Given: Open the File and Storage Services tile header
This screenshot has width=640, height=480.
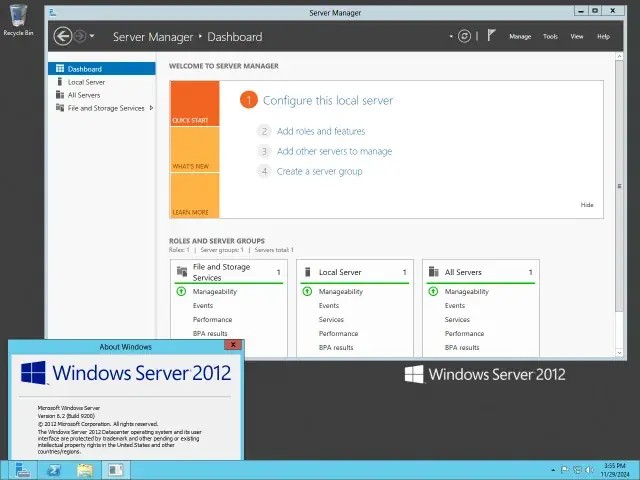Looking at the screenshot, I should coord(229,272).
